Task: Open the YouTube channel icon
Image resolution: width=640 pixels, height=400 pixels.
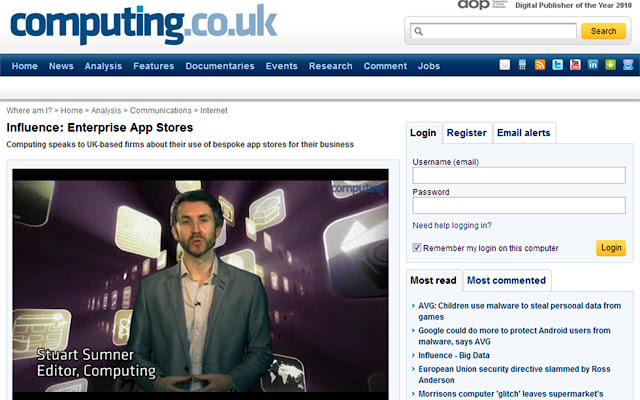Action: pos(574,65)
